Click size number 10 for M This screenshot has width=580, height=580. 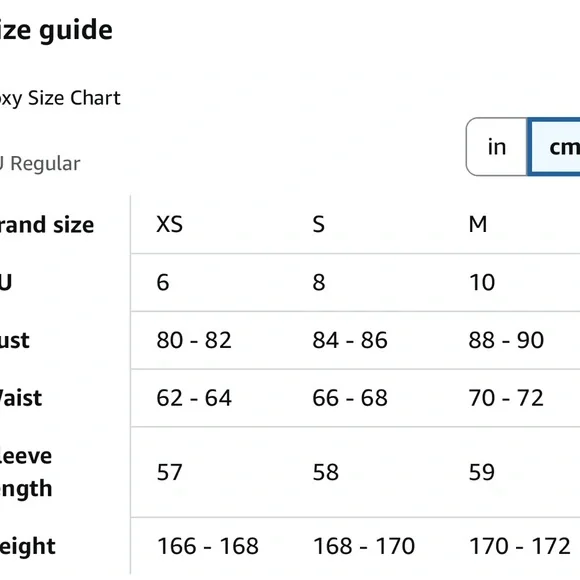482,282
